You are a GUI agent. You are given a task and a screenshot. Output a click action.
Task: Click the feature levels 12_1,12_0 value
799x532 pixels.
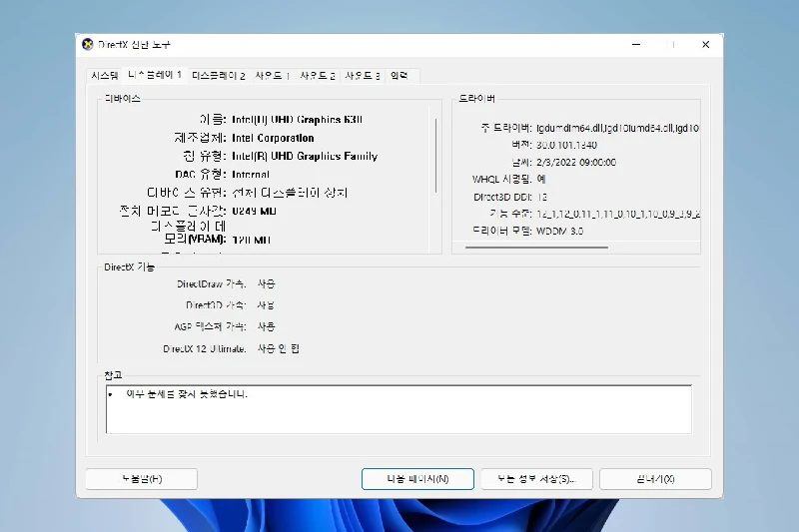point(617,215)
